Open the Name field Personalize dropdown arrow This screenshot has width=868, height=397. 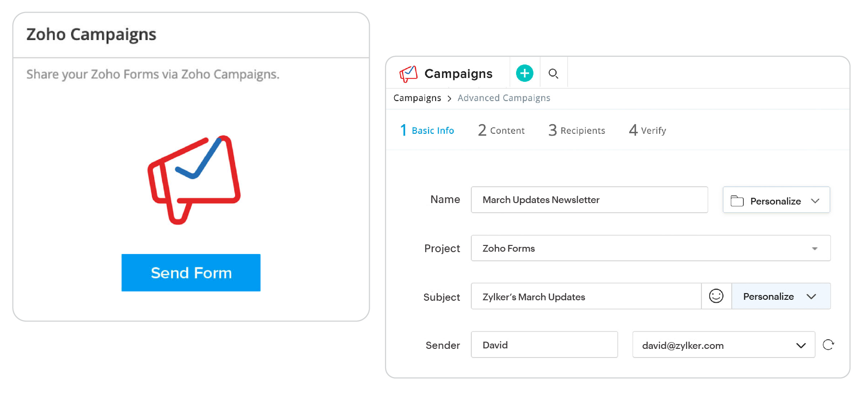815,201
